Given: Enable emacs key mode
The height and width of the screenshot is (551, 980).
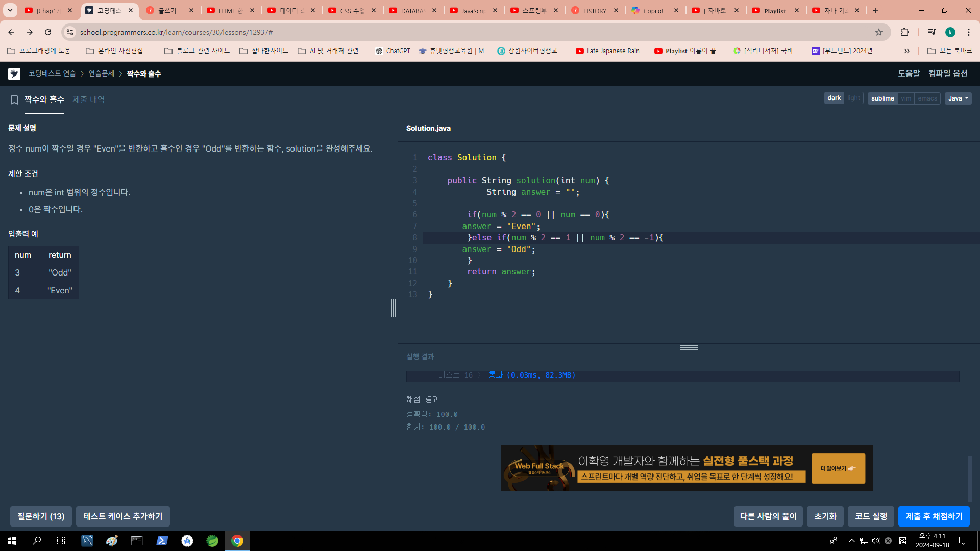Looking at the screenshot, I should tap(927, 98).
